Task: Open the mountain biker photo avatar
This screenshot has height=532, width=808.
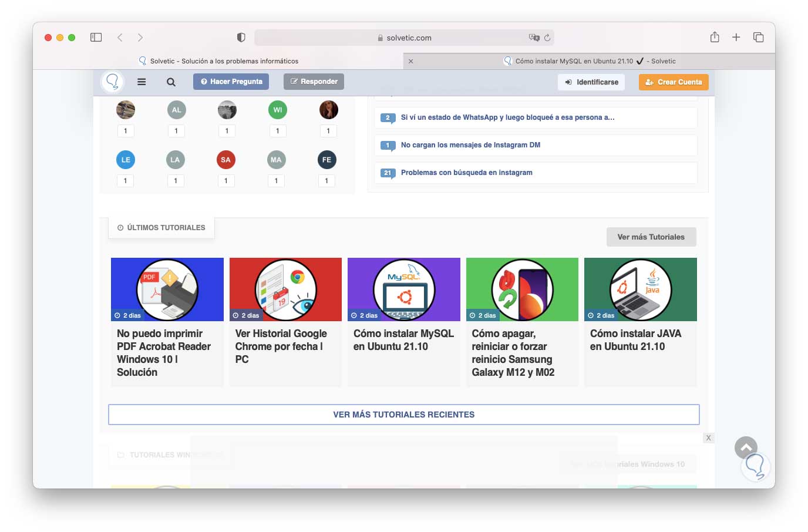Action: (x=126, y=110)
